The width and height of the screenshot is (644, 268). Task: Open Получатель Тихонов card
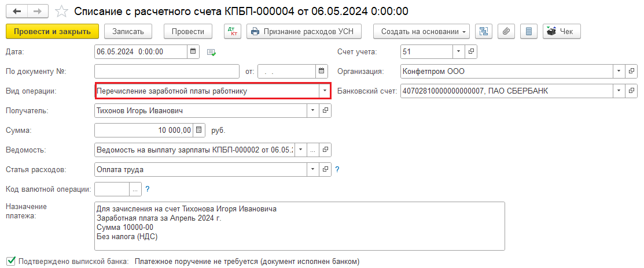coord(325,111)
